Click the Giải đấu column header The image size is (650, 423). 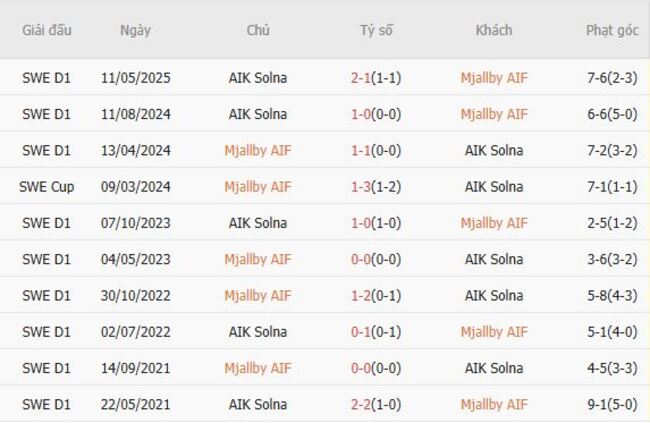47,30
